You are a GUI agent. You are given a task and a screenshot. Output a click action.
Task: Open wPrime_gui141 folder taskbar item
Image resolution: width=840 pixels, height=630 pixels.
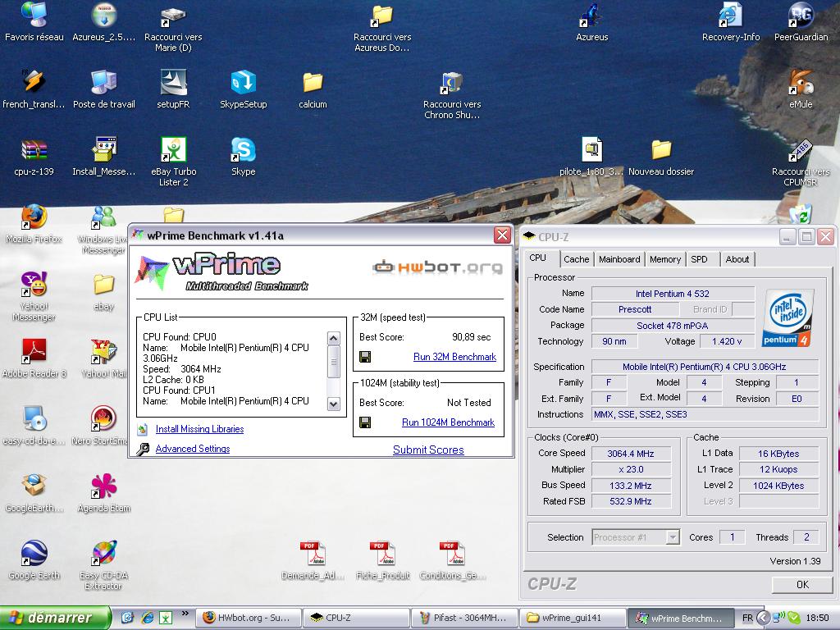(572, 619)
